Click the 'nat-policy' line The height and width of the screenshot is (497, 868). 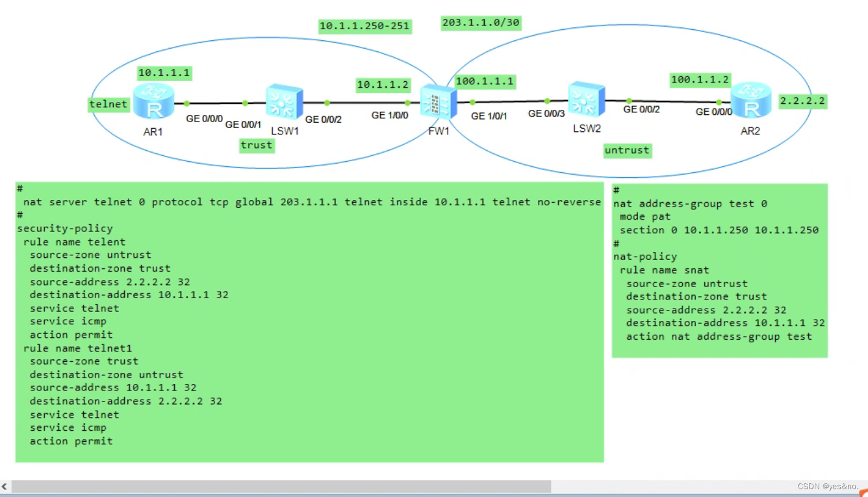coord(645,257)
